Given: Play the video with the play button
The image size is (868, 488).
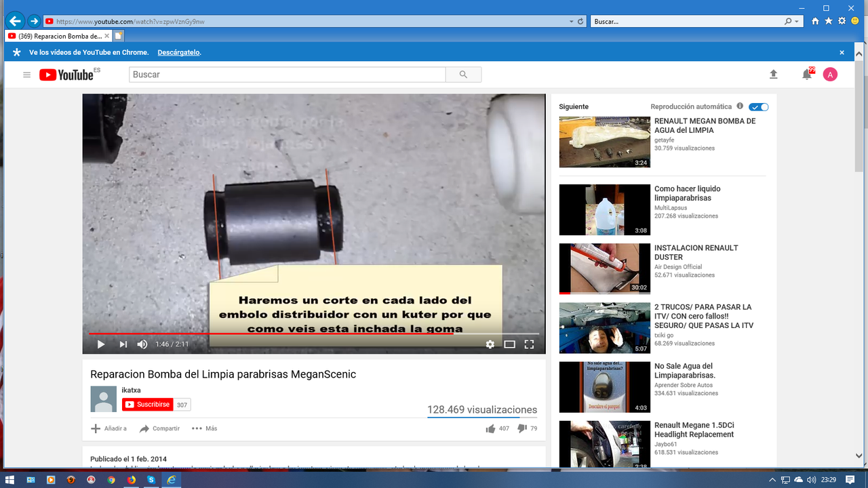Looking at the screenshot, I should [101, 344].
